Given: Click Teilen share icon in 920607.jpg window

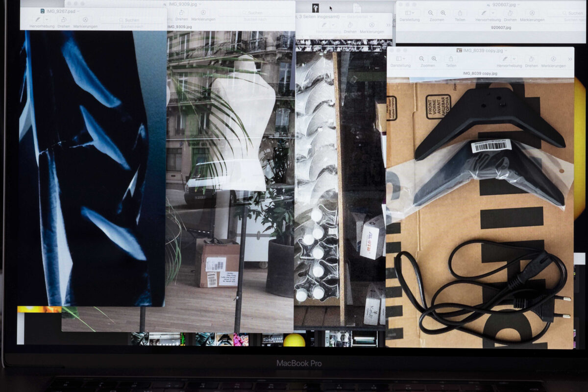Looking at the screenshot, I should 460,13.
